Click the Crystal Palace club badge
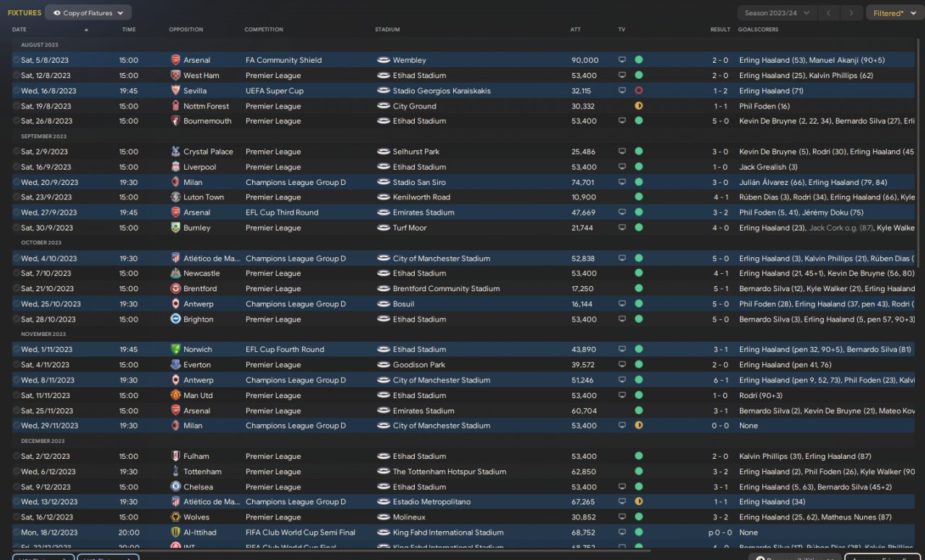Viewport: 925px width, 560px height. [x=176, y=152]
